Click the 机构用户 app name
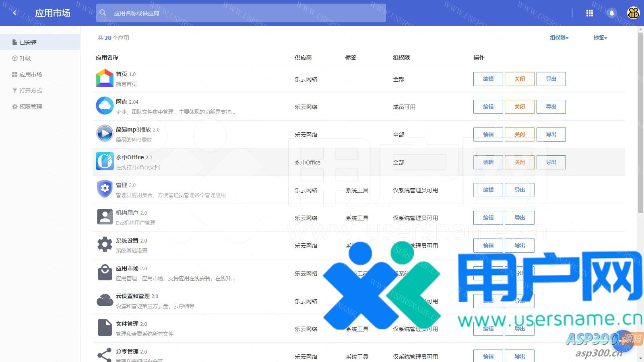Screen dimensions: 644x362 (127, 213)
